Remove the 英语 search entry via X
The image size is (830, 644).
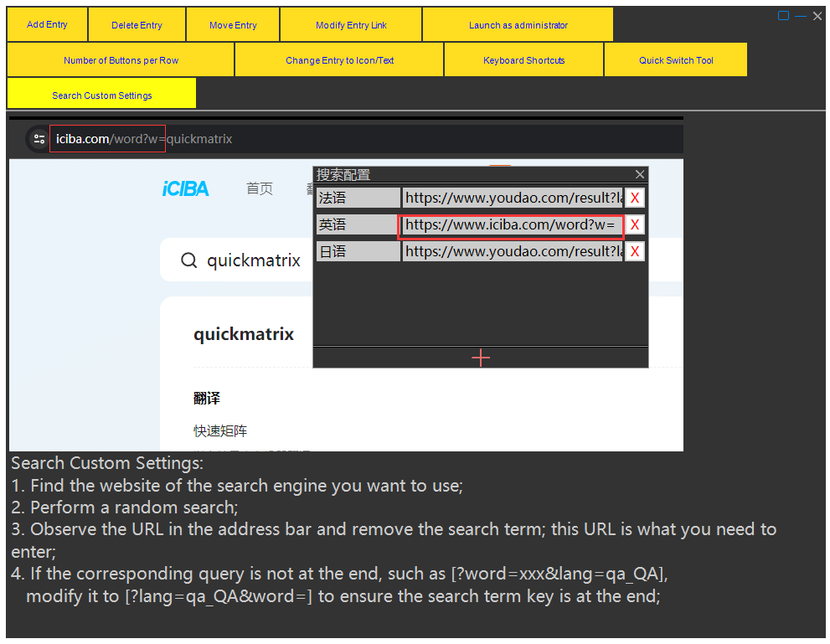[x=635, y=224]
